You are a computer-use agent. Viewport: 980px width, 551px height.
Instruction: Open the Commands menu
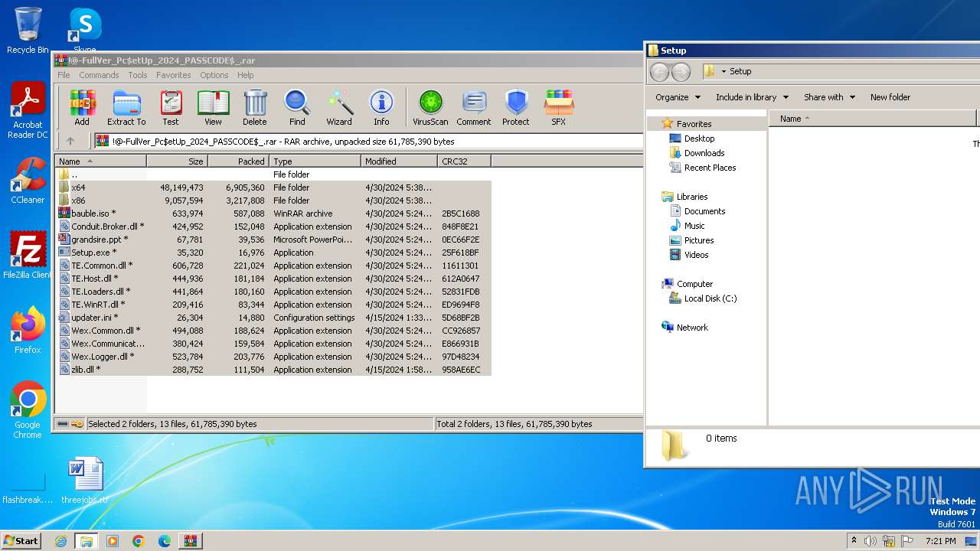[99, 75]
